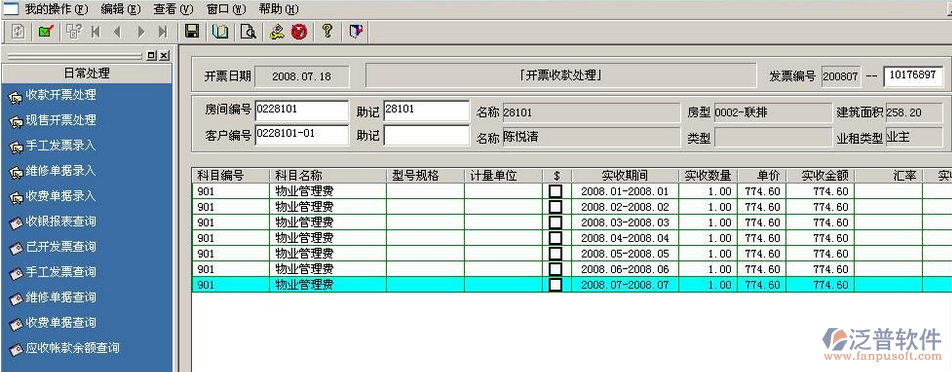
Task: Click the invoice number field 10176897
Action: pyautogui.click(x=913, y=75)
